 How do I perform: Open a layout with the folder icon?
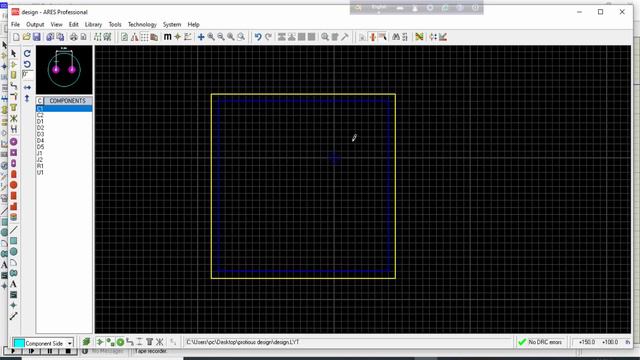[27, 37]
